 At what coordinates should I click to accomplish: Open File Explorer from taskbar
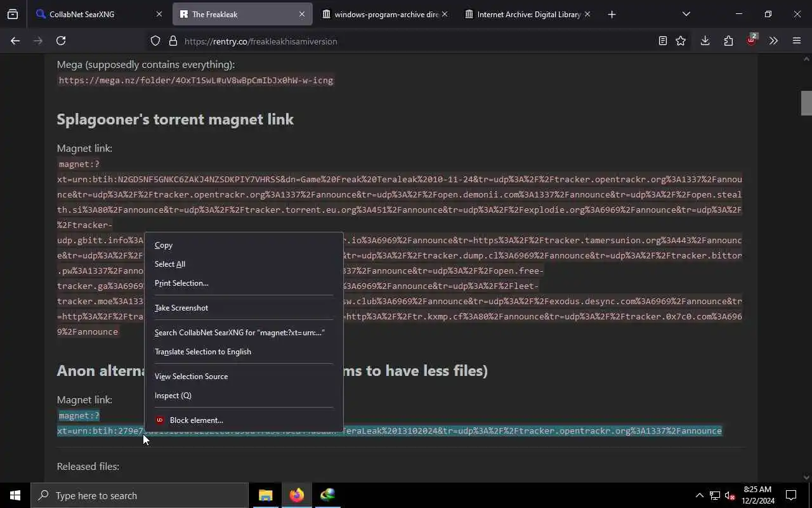265,495
